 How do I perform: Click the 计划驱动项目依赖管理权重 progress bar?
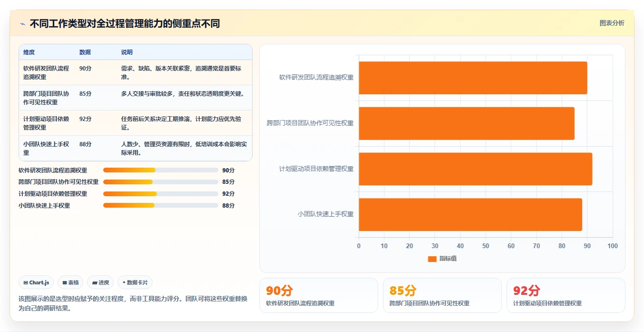pos(161,194)
